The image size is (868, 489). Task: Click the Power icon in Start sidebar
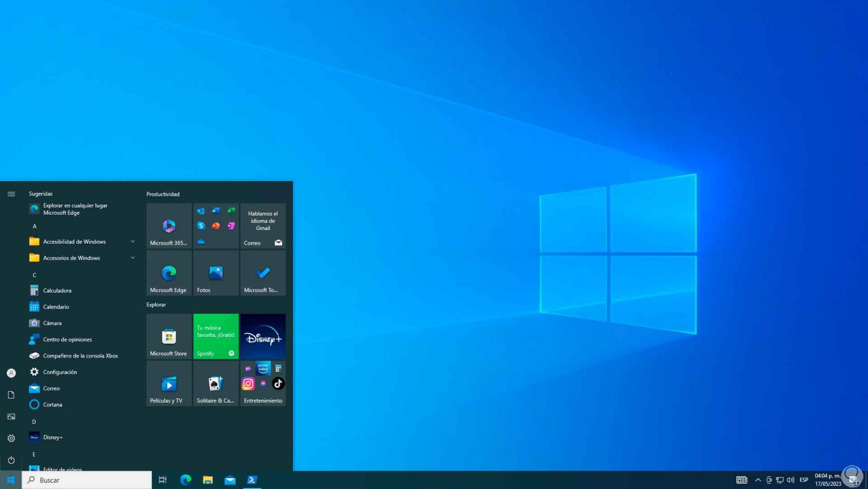point(11,460)
